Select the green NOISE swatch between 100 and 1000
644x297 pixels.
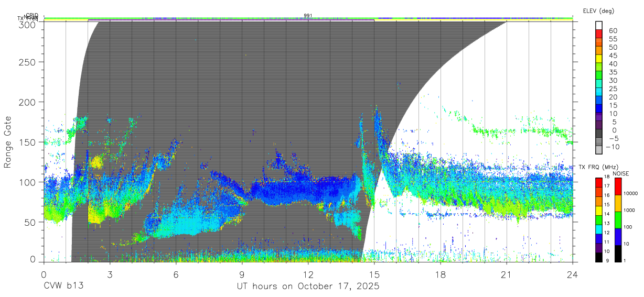pos(618,220)
